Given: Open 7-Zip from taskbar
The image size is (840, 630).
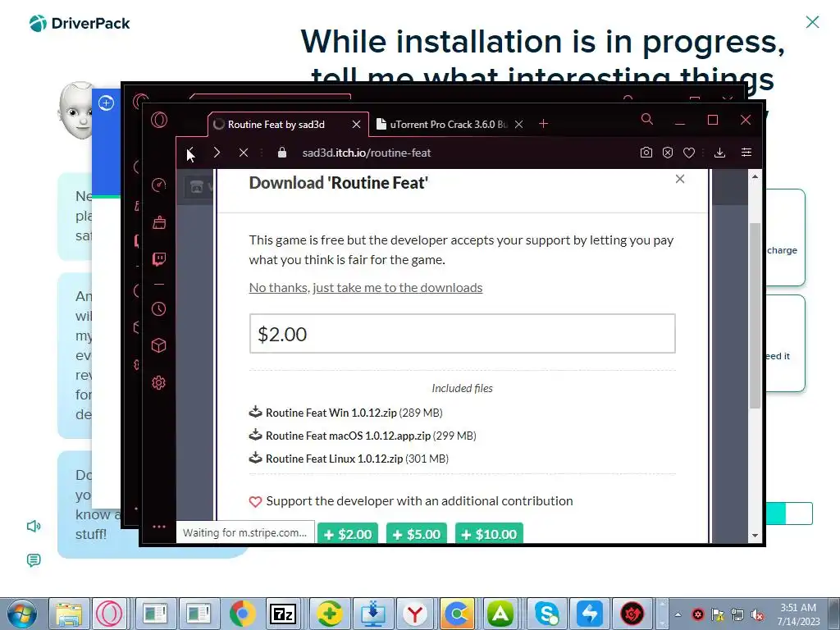Looking at the screenshot, I should point(283,614).
